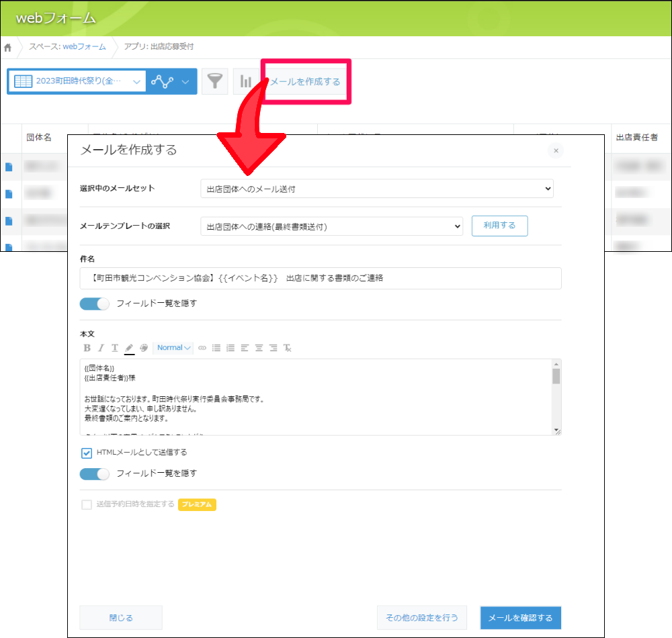Viewport: 672px width, 638px height.
Task: Apply bulleted list formatting
Action: tap(216, 348)
